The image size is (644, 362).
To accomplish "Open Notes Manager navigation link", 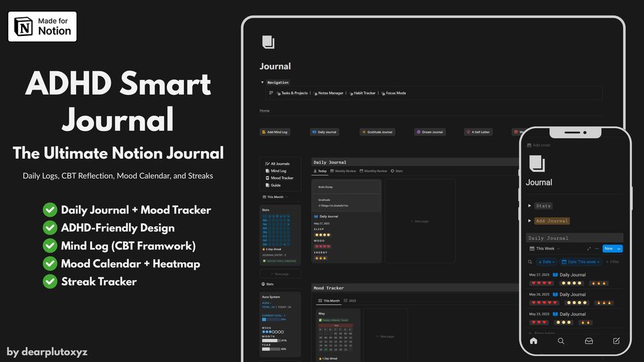I will [328, 93].
